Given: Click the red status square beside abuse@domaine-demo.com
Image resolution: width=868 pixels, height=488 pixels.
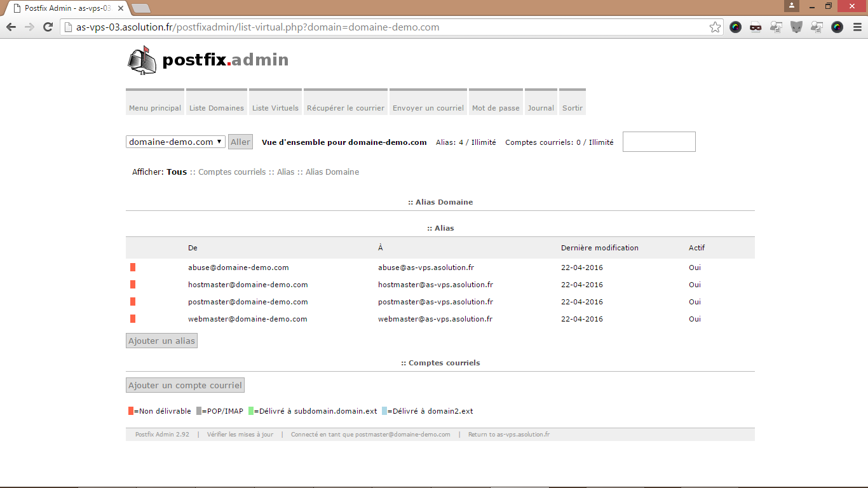Looking at the screenshot, I should 133,268.
